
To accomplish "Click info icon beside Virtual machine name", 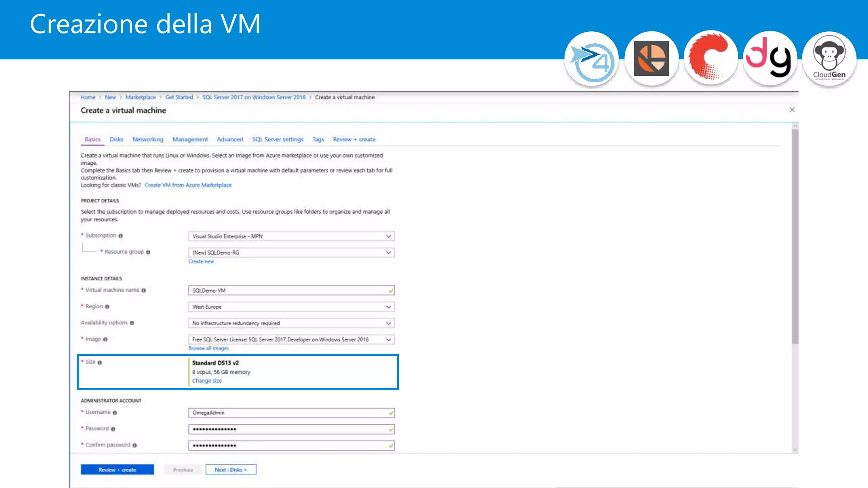I will pos(144,291).
